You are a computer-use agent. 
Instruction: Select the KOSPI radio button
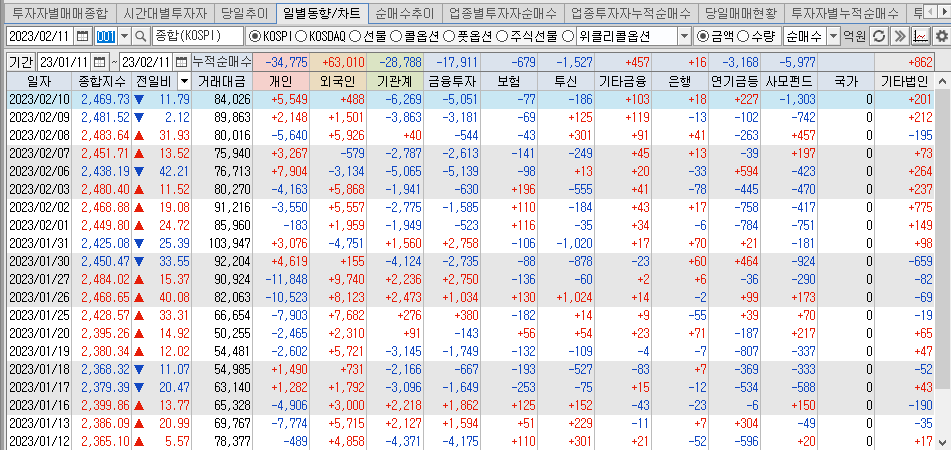point(255,37)
